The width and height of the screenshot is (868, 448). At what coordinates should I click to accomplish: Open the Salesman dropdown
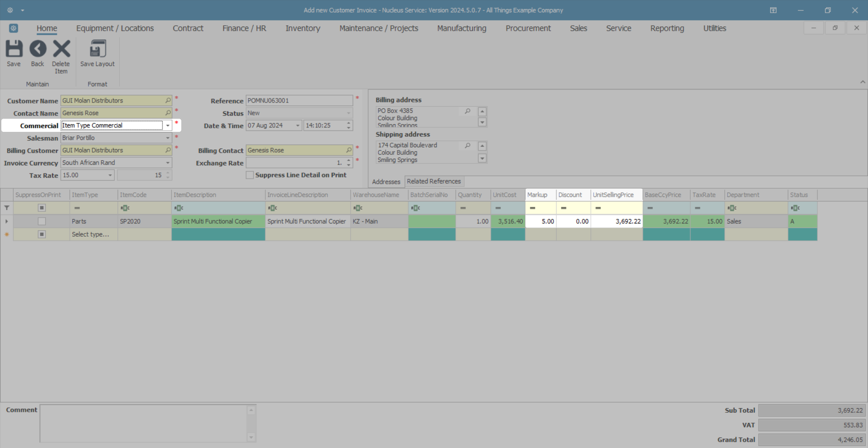click(x=168, y=138)
